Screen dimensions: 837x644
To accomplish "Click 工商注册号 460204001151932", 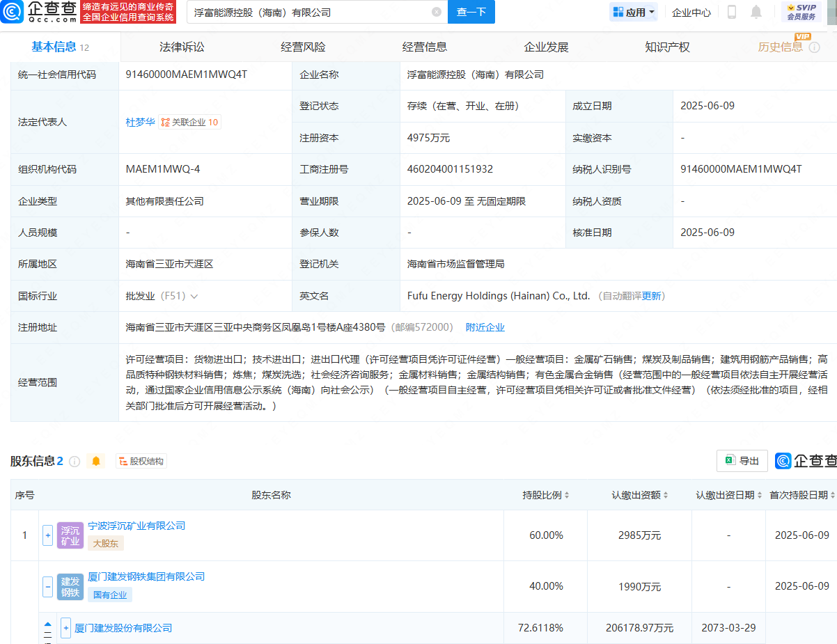I will tap(450, 169).
